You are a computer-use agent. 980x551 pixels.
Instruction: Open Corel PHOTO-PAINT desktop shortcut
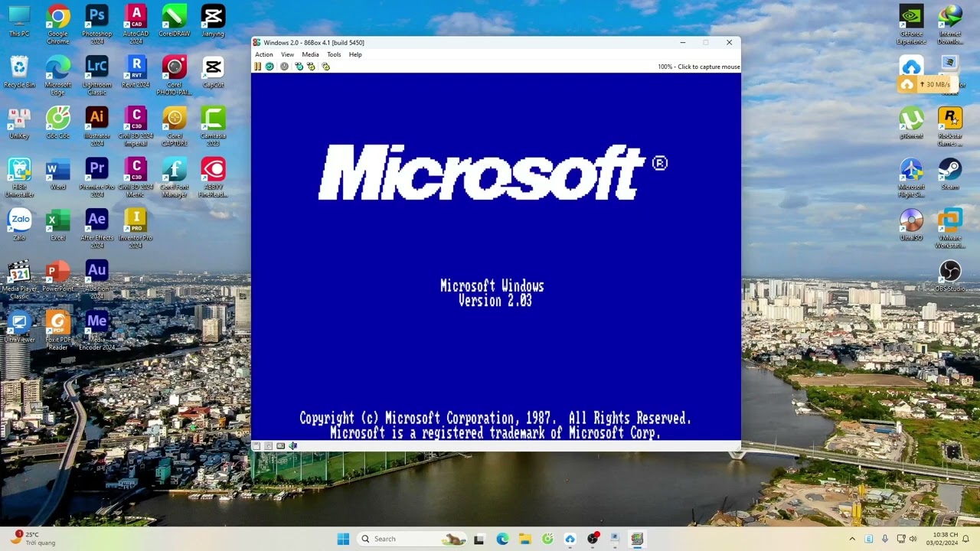175,75
